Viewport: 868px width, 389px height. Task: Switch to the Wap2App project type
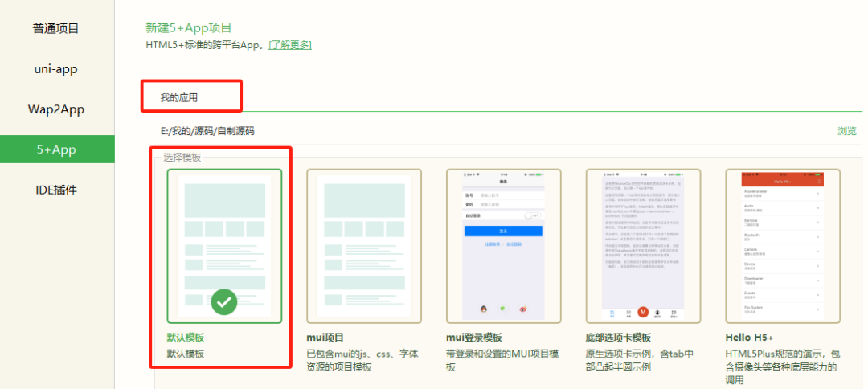click(55, 109)
